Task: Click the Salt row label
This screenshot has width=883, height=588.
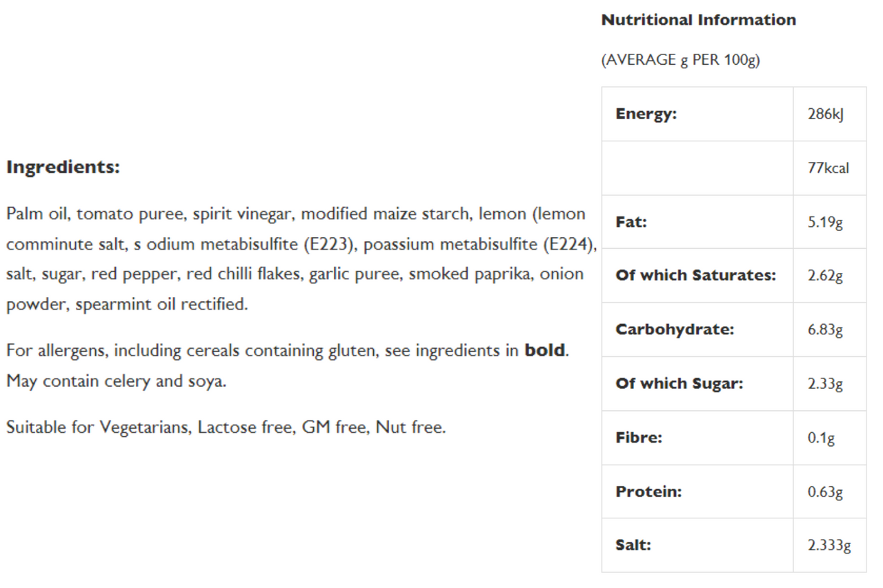Action: 633,545
